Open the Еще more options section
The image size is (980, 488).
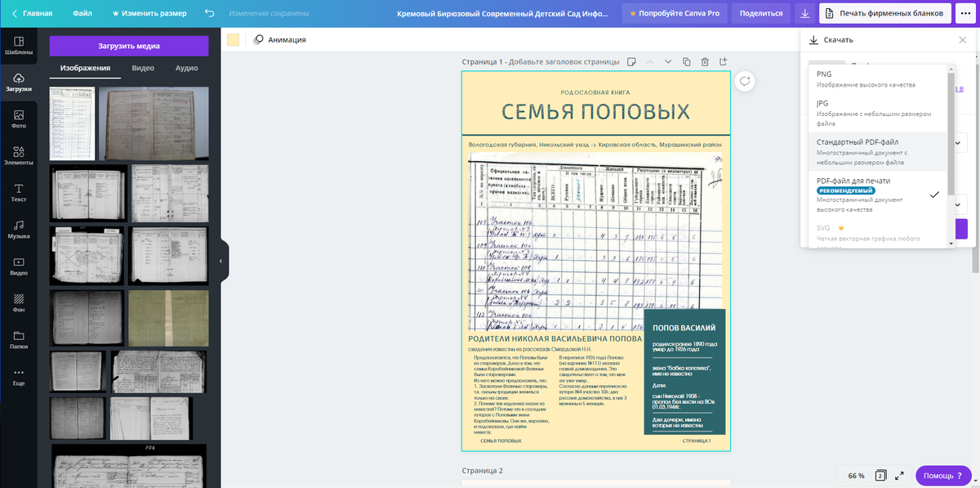coord(19,376)
